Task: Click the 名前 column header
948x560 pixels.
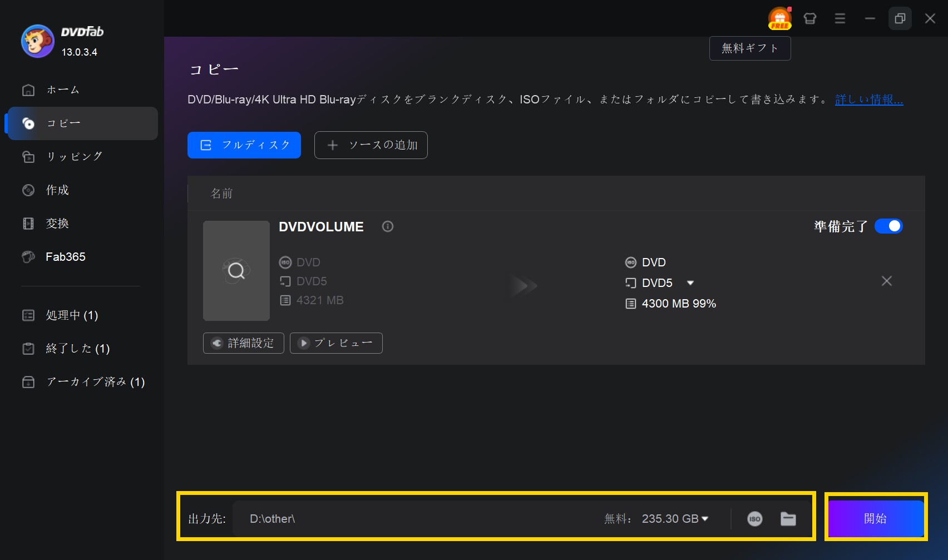Action: pyautogui.click(x=221, y=194)
